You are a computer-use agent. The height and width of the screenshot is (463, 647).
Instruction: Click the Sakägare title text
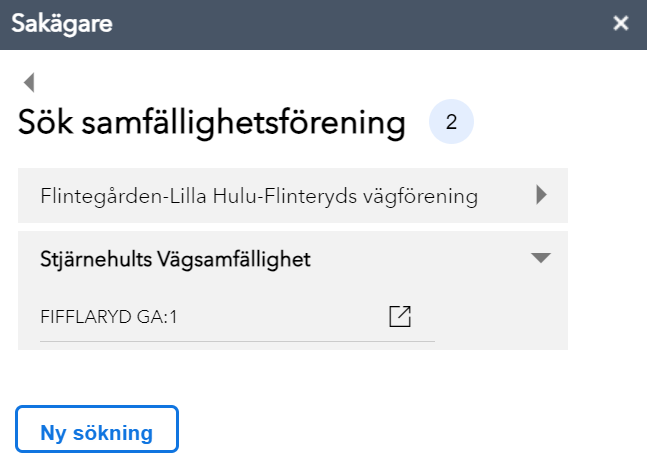click(62, 24)
